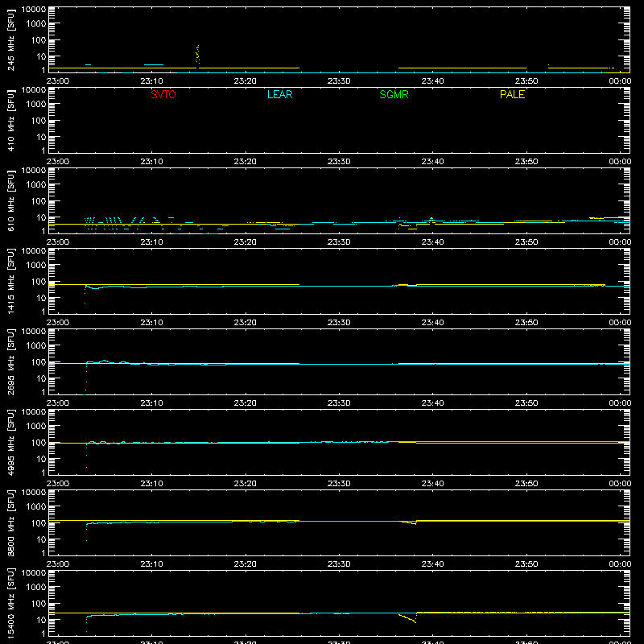Click 23:20 label under the 610 MHz plot
The image size is (644, 644).
246,242
